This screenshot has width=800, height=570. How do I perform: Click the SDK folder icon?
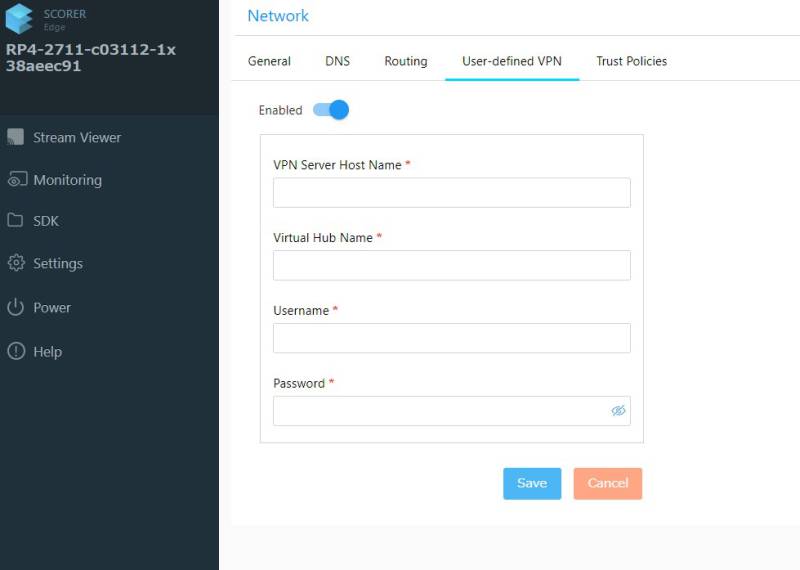point(15,221)
